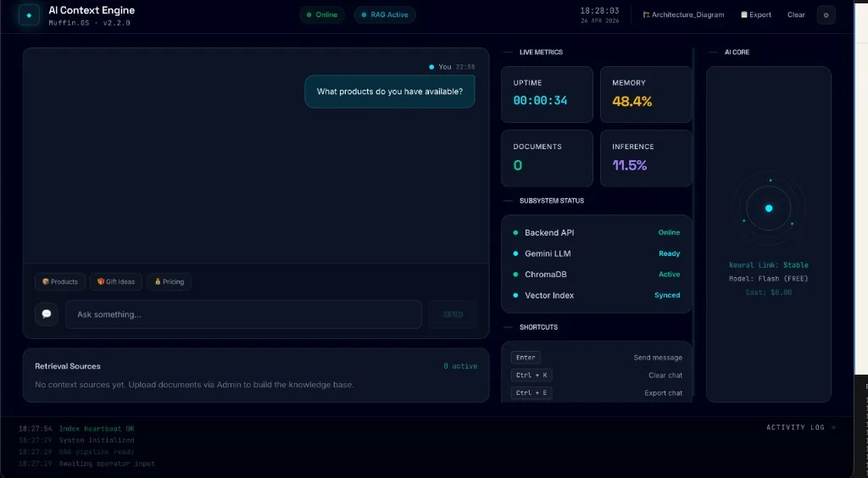This screenshot has width=868, height=478.
Task: Click the RAG Active status pill
Action: tap(385, 15)
